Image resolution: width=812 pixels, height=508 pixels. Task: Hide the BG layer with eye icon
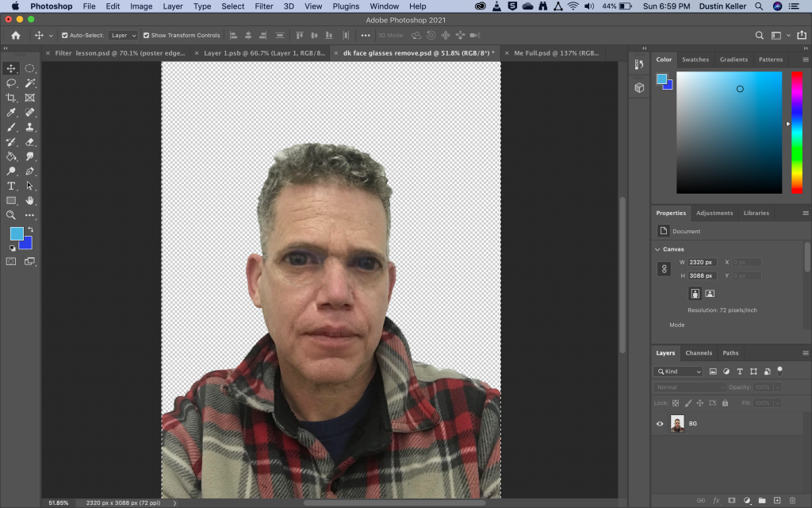click(659, 424)
